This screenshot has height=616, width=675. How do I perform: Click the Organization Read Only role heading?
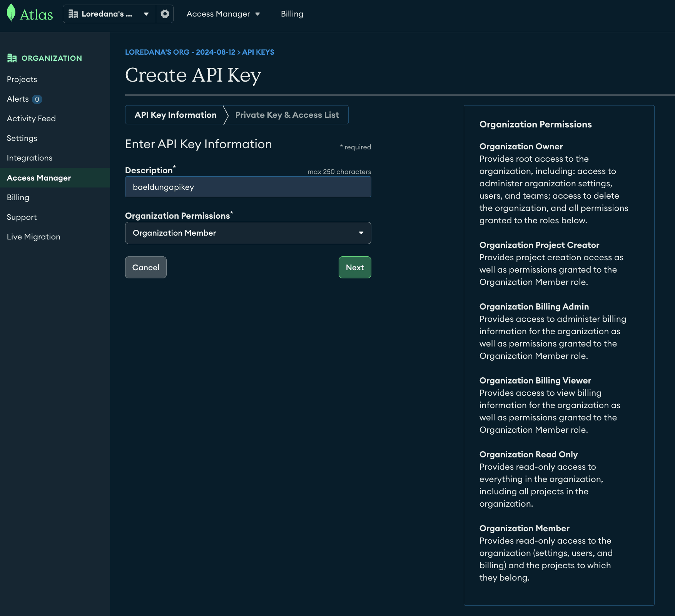(529, 454)
